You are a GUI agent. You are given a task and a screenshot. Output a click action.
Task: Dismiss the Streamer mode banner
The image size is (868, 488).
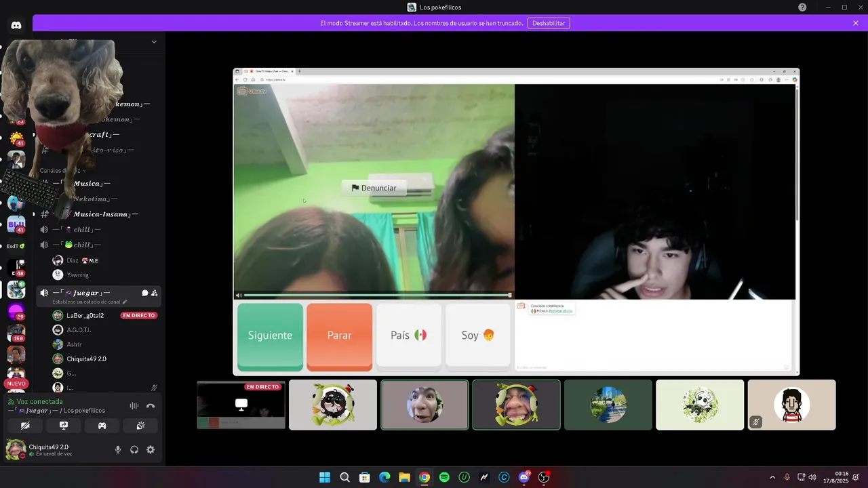(x=856, y=23)
